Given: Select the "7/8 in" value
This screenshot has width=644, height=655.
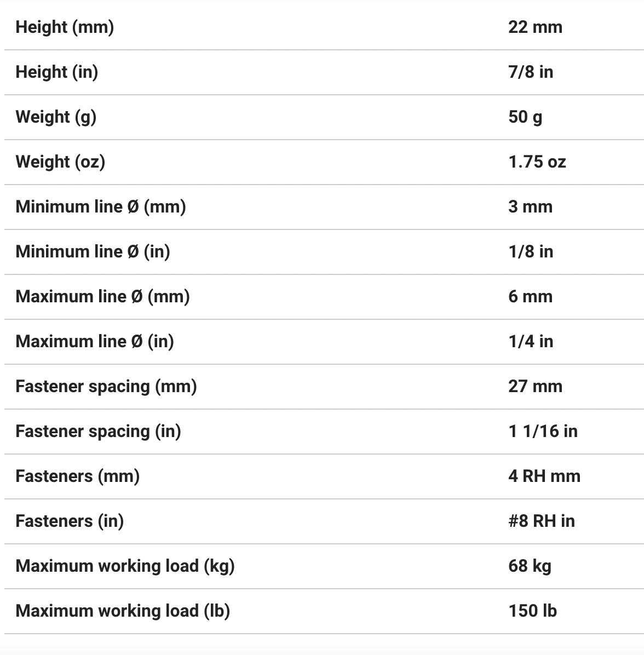Looking at the screenshot, I should (x=530, y=72).
